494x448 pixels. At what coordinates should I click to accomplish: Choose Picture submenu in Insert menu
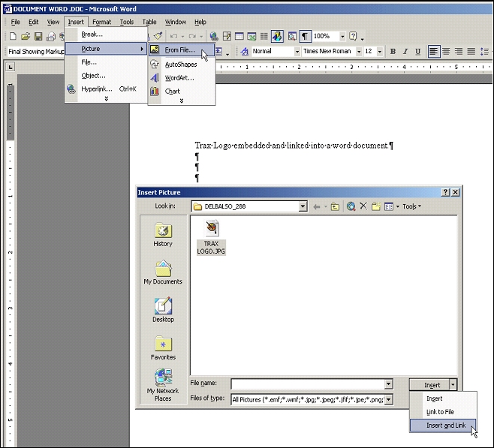pyautogui.click(x=106, y=49)
